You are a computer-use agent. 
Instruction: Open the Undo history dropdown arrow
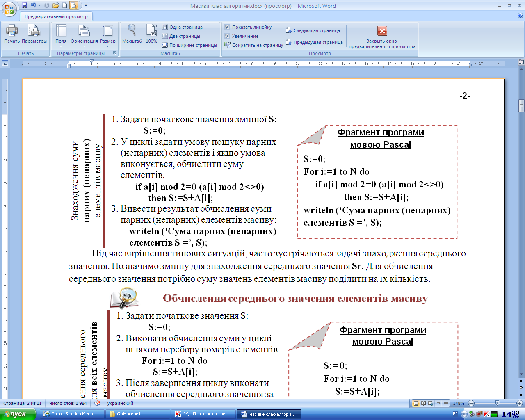point(40,6)
